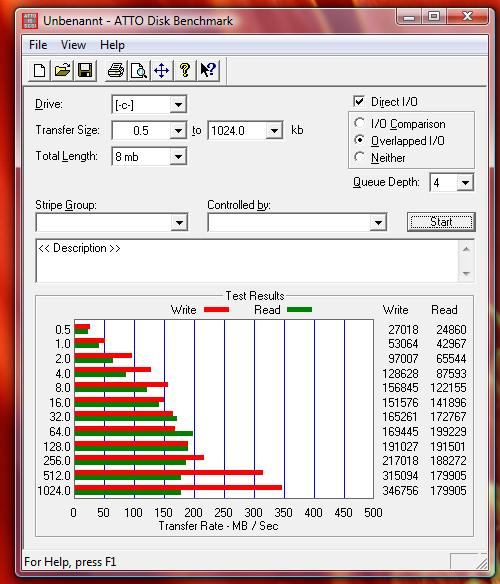Viewport: 500px width, 584px height.
Task: Select the I/O Comparison radio button
Action: tap(360, 123)
